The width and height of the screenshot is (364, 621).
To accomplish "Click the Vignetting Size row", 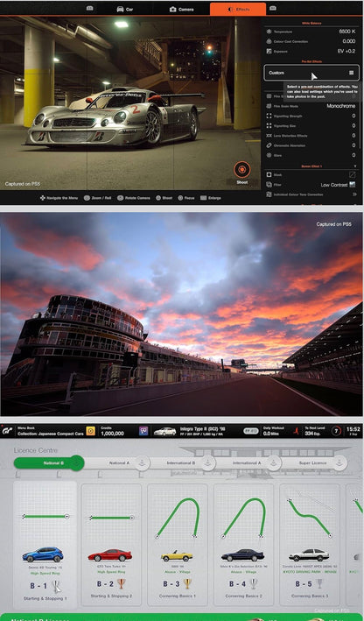I will coord(311,126).
